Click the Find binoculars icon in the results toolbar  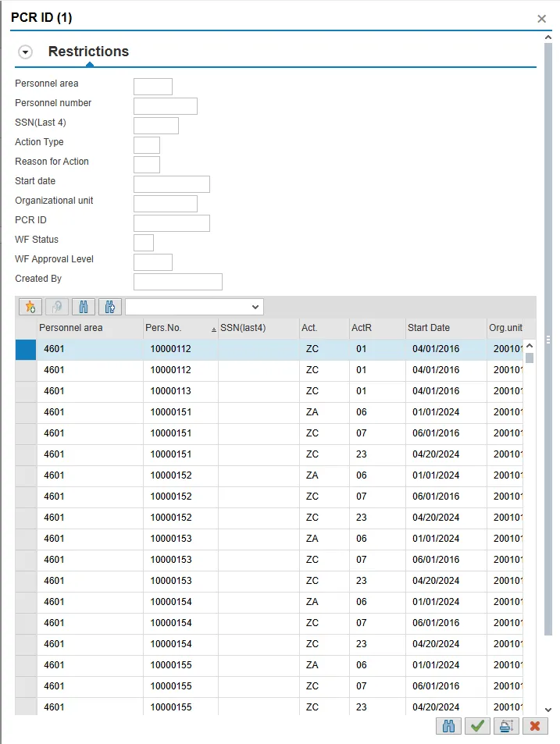84,307
